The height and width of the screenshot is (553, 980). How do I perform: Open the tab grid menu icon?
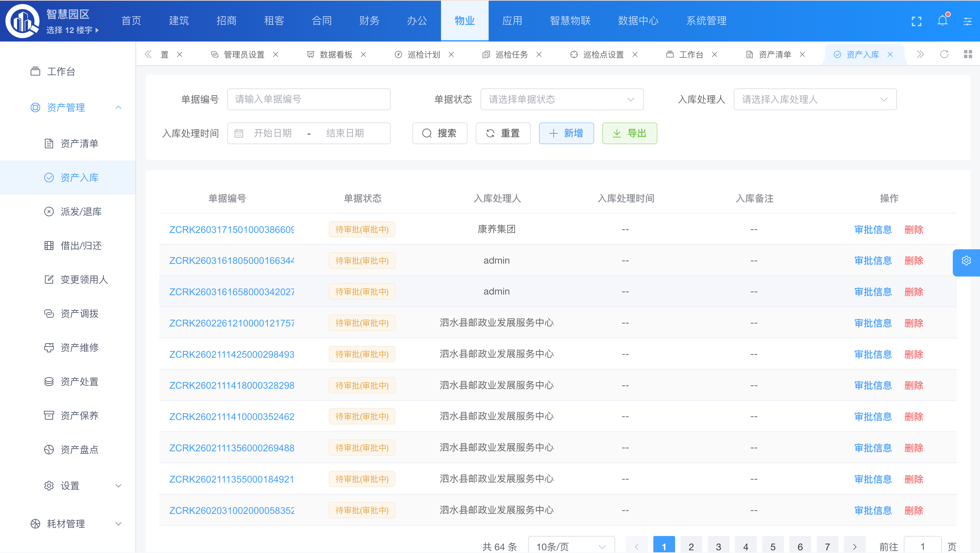[x=968, y=54]
